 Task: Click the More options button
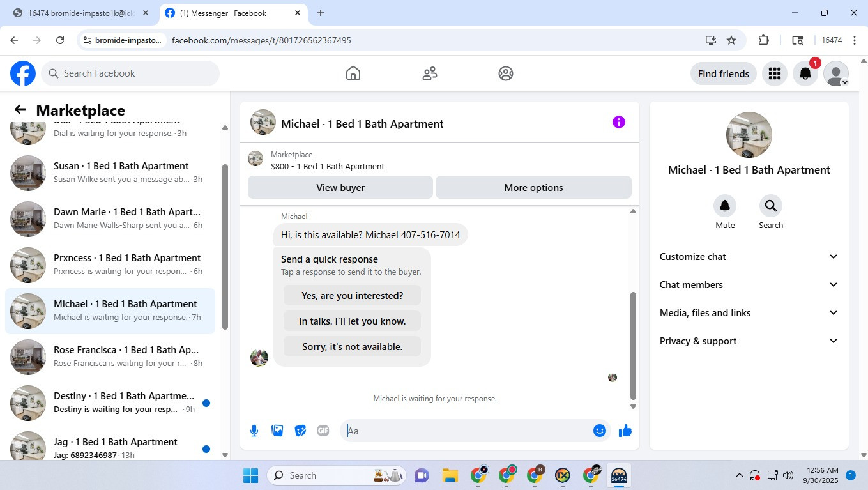point(533,187)
